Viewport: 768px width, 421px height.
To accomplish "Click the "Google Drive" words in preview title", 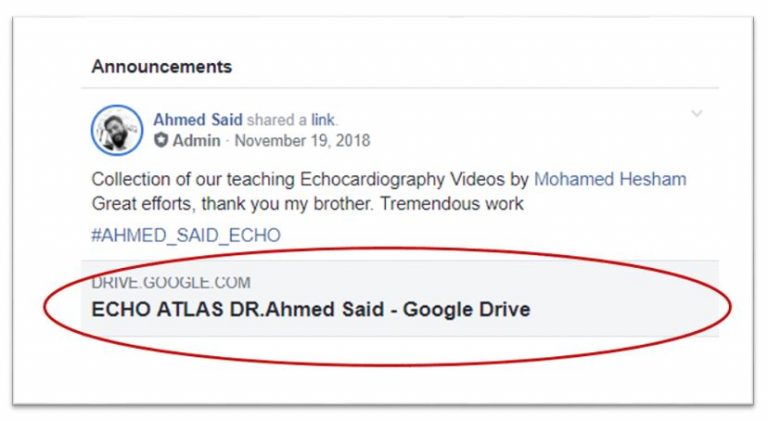I will [x=467, y=309].
